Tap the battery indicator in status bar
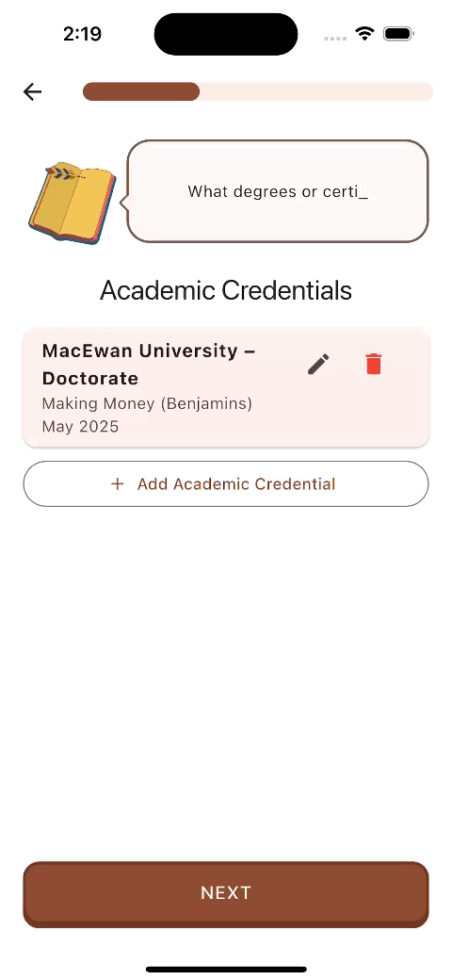Image resolution: width=452 pixels, height=980 pixels. click(398, 34)
